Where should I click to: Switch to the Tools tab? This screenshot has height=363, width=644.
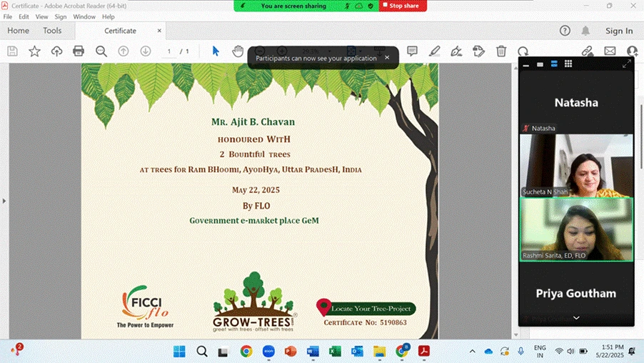[x=52, y=31]
